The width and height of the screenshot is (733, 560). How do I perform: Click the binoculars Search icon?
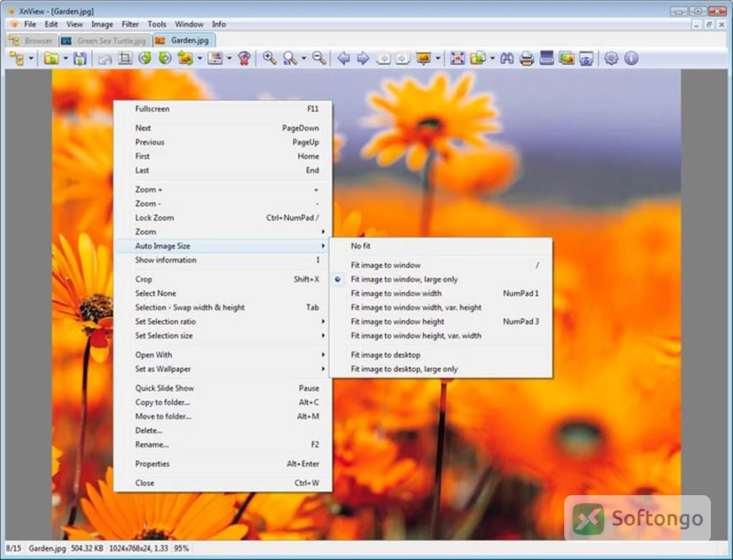click(507, 58)
